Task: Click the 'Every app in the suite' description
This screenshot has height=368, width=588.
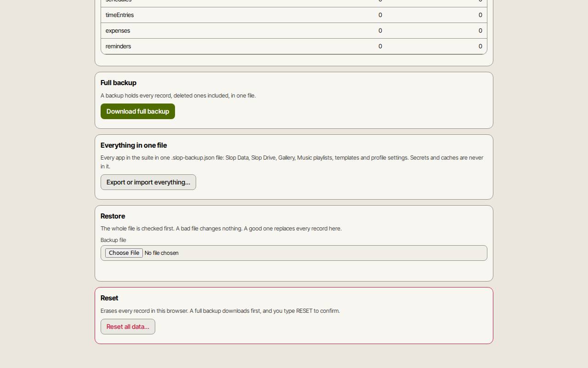Action: coord(292,162)
